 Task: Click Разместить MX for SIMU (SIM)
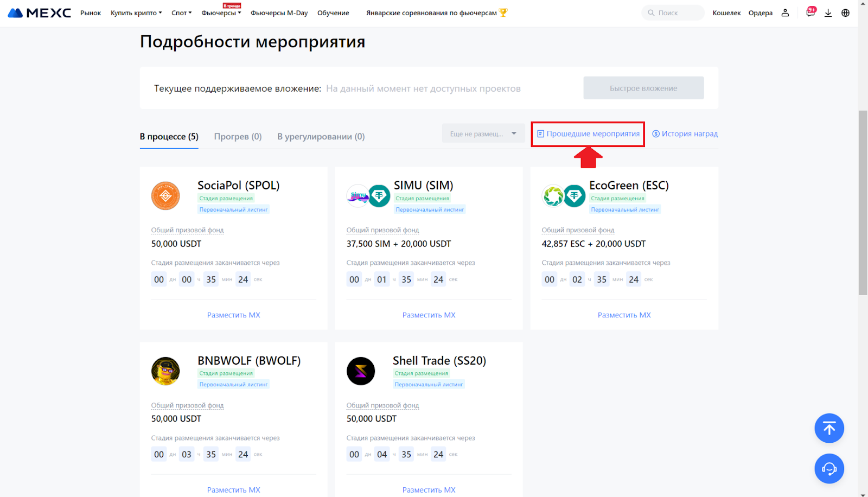[x=429, y=315]
